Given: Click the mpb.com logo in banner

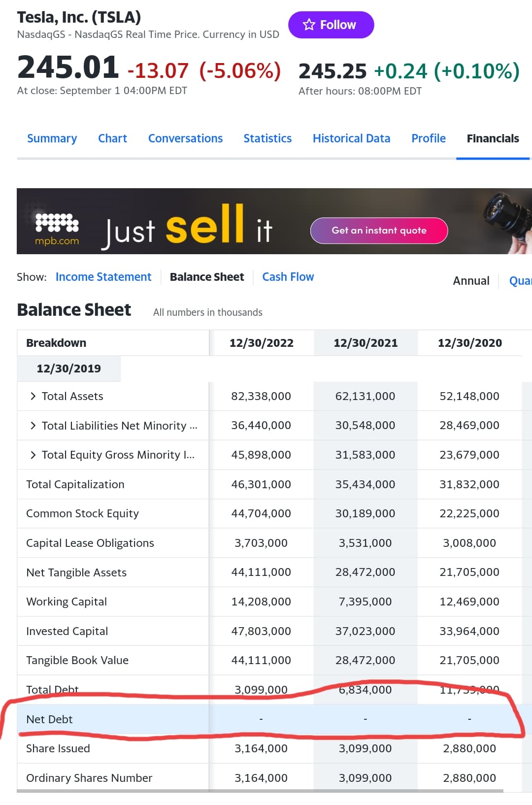Looking at the screenshot, I should [57, 230].
